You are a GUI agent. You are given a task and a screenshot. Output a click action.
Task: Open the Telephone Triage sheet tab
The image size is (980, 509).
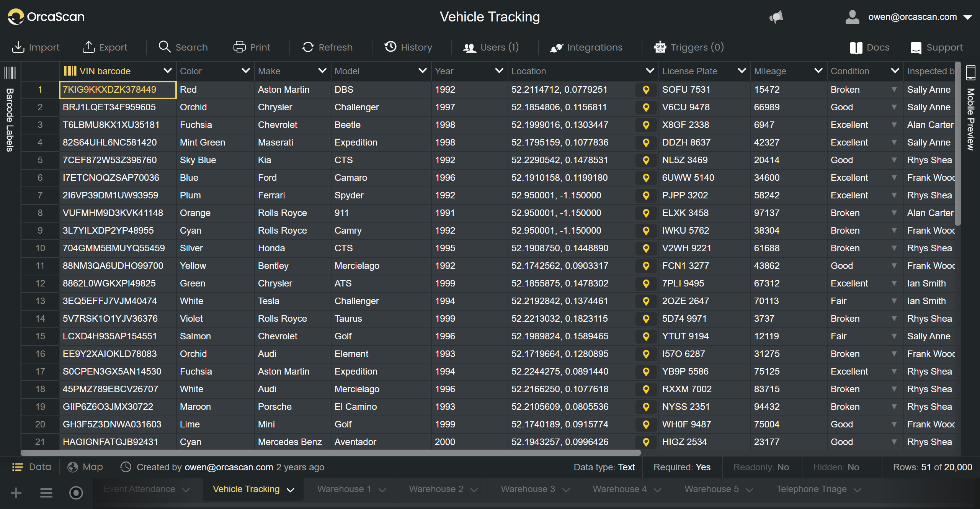click(x=811, y=489)
